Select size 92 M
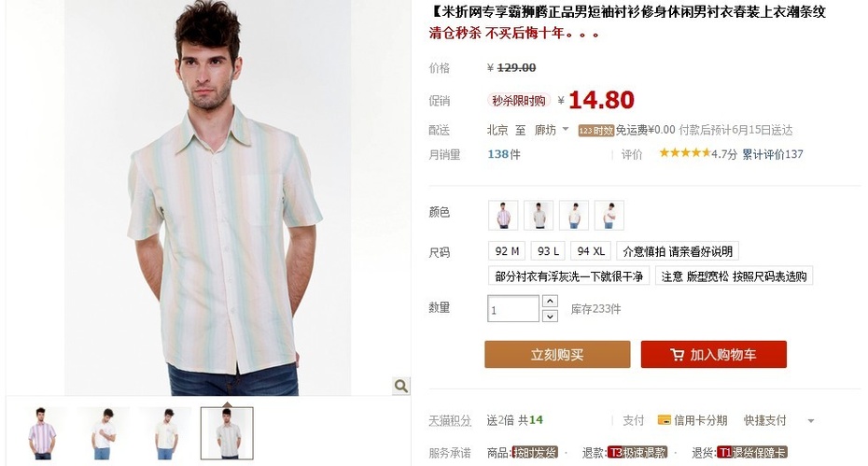 (507, 251)
